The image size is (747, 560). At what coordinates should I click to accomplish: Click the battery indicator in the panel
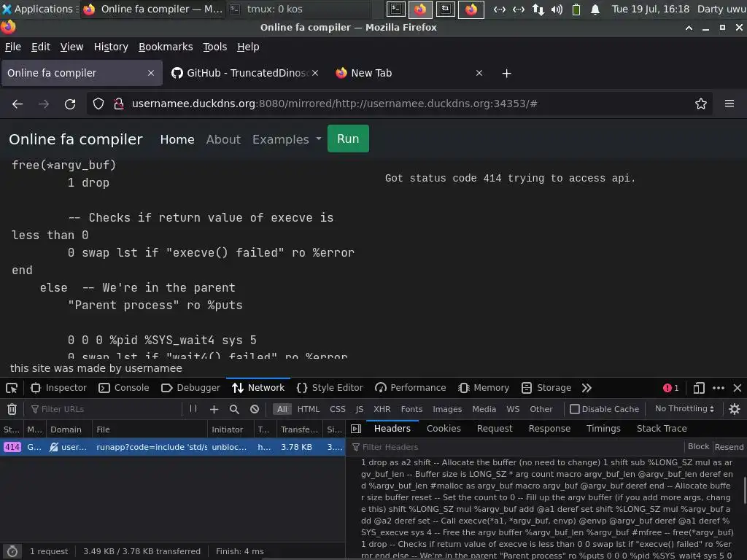(x=576, y=9)
